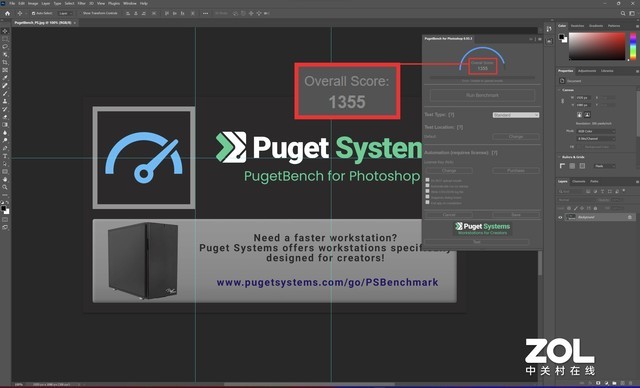Open the RGB Color mode dropdown

click(596, 131)
